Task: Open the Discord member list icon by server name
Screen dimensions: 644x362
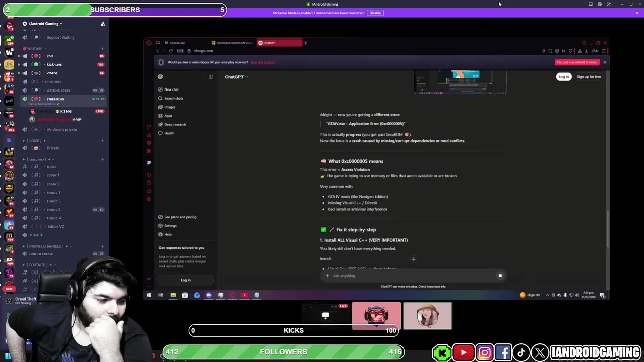Action: (x=103, y=24)
